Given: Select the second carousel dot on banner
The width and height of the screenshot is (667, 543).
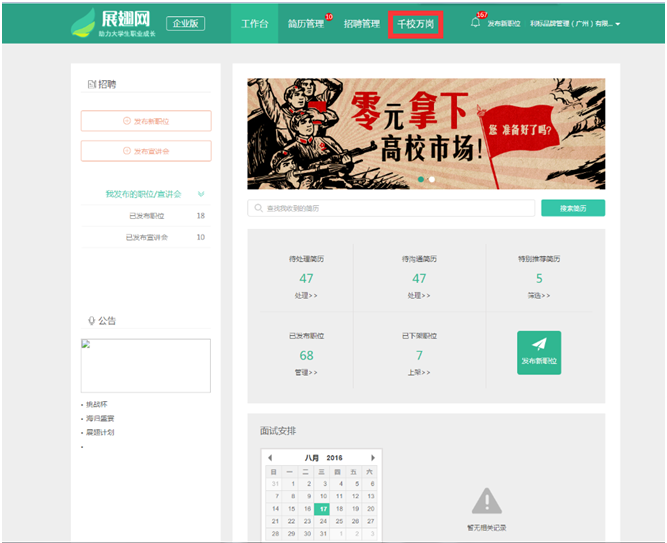Looking at the screenshot, I should coord(432,180).
